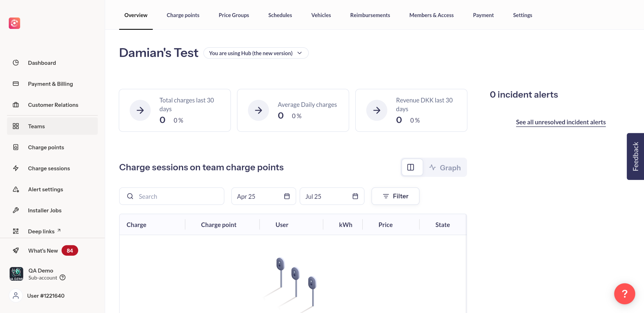Click the Filter button
644x313 pixels.
coord(395,196)
